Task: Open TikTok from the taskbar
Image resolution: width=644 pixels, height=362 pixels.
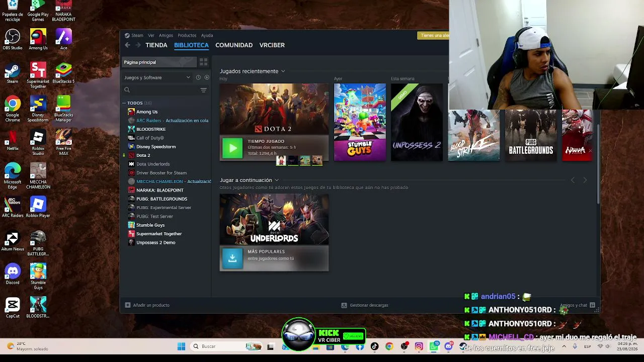Action: coord(374,346)
